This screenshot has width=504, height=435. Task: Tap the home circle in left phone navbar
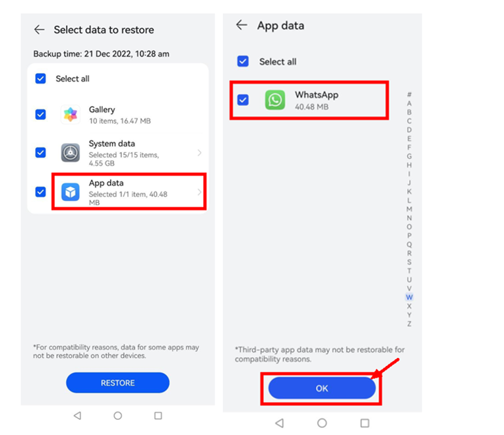click(117, 416)
